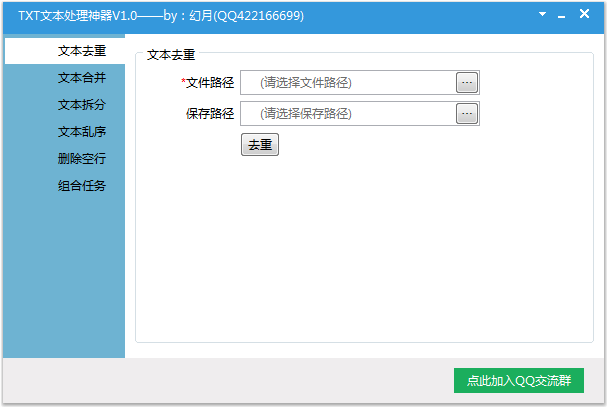Switch to the 文本合并 tab
The image size is (607, 407).
point(65,78)
